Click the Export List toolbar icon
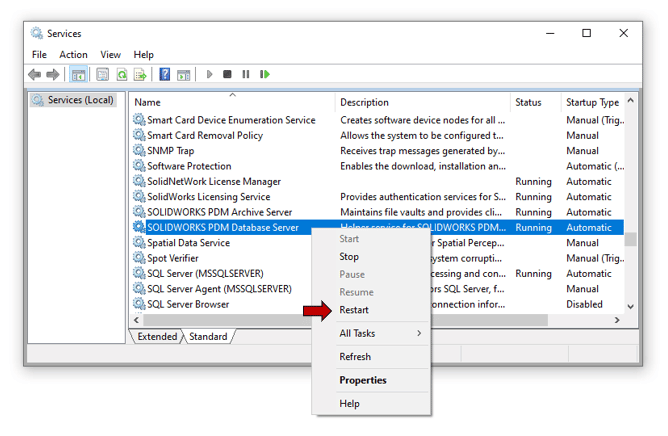668x436 pixels. (141, 75)
